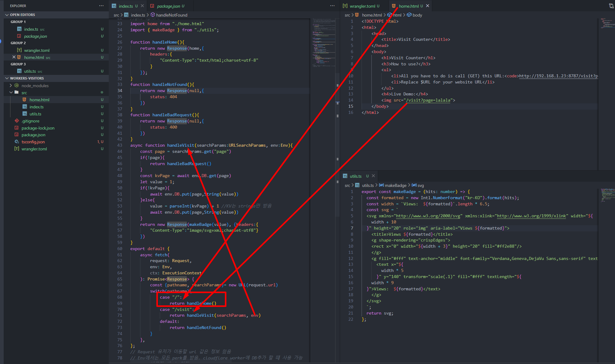Close the index.ts editor tab
Image resolution: width=615 pixels, height=364 pixels.
pyautogui.click(x=142, y=6)
